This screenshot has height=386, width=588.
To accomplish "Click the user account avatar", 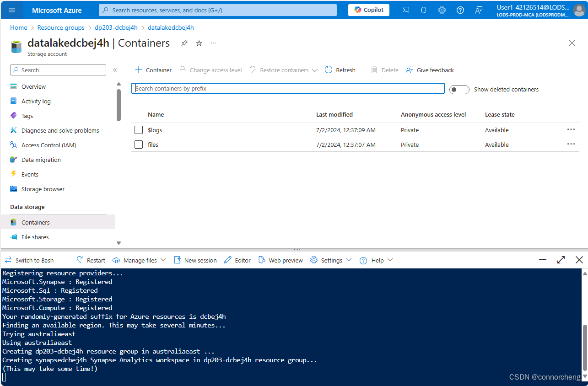I will point(579,10).
